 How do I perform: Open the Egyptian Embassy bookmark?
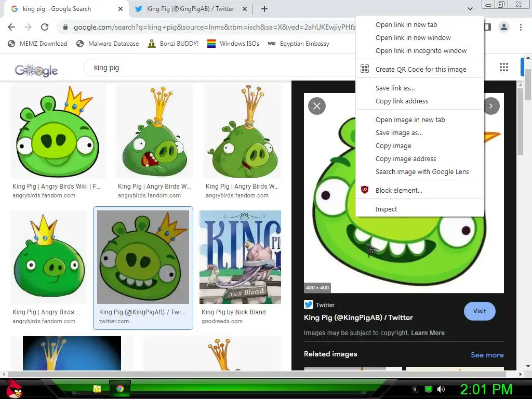point(298,44)
